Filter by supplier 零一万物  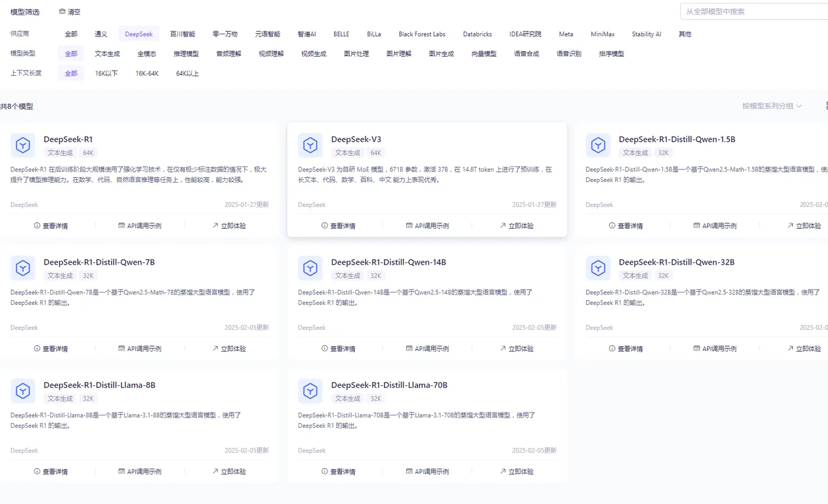tap(225, 34)
